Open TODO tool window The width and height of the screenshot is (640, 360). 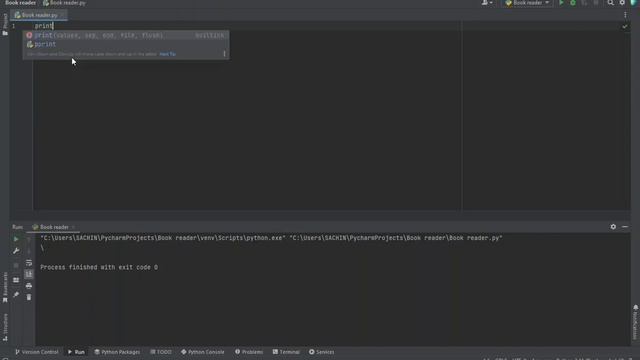point(161,352)
